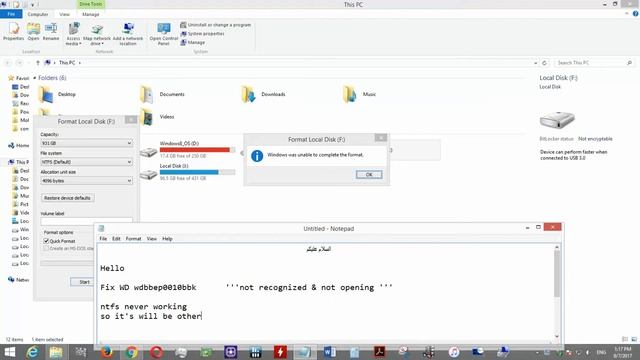Open the File tab in Explorer
Image resolution: width=640 pixels, height=360 pixels.
pyautogui.click(x=11, y=14)
